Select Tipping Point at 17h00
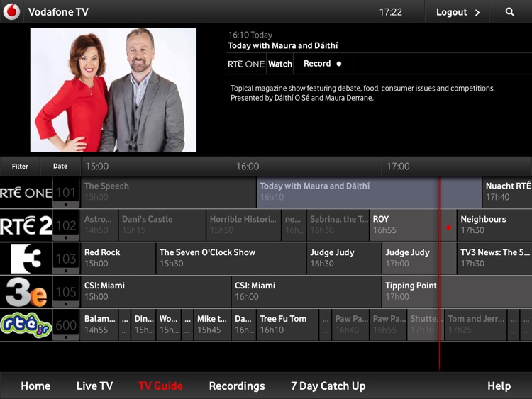The image size is (532, 399). pyautogui.click(x=457, y=292)
